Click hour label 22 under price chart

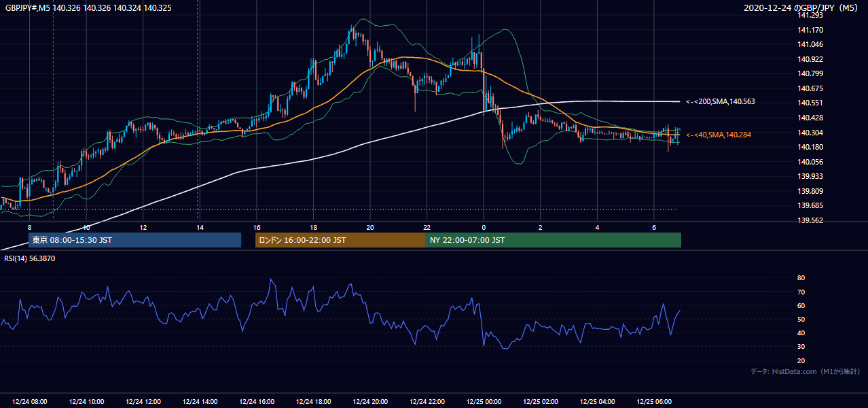pyautogui.click(x=427, y=227)
